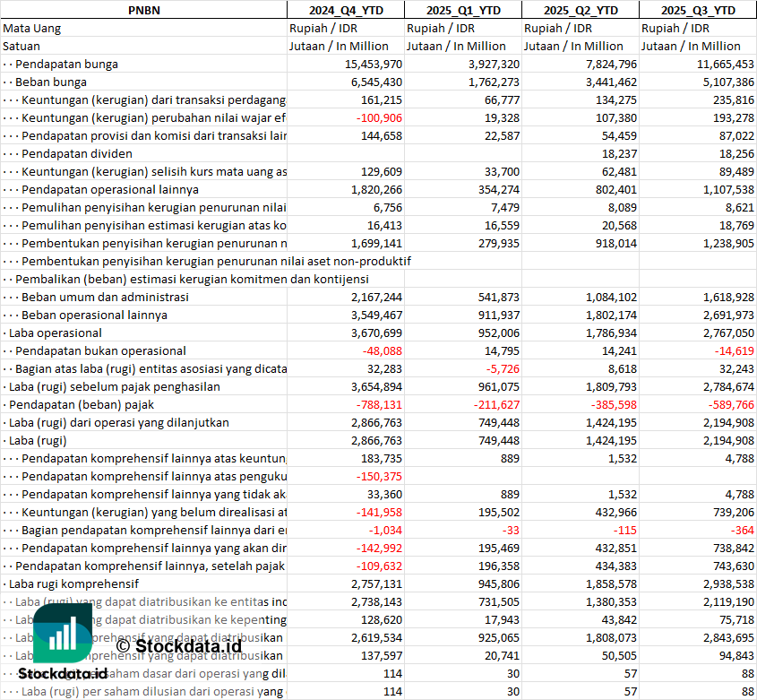The width and height of the screenshot is (757, 700).
Task: Select the 2025_Q1_YTD column header
Action: click(463, 10)
